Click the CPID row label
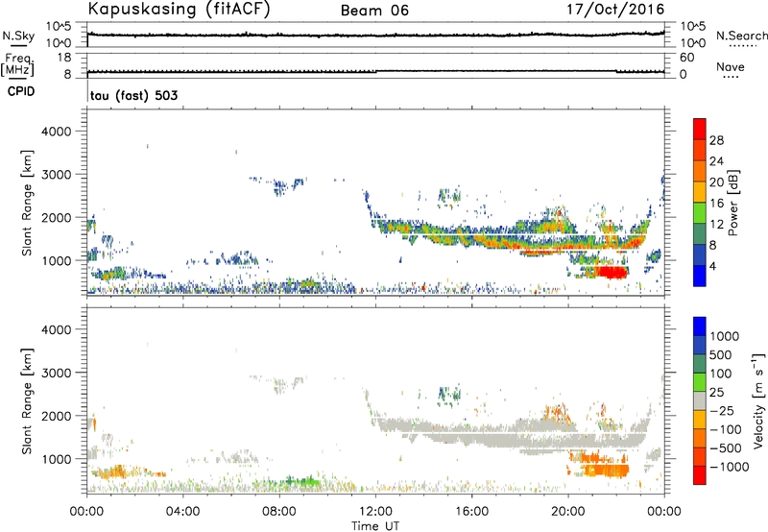 pos(21,91)
